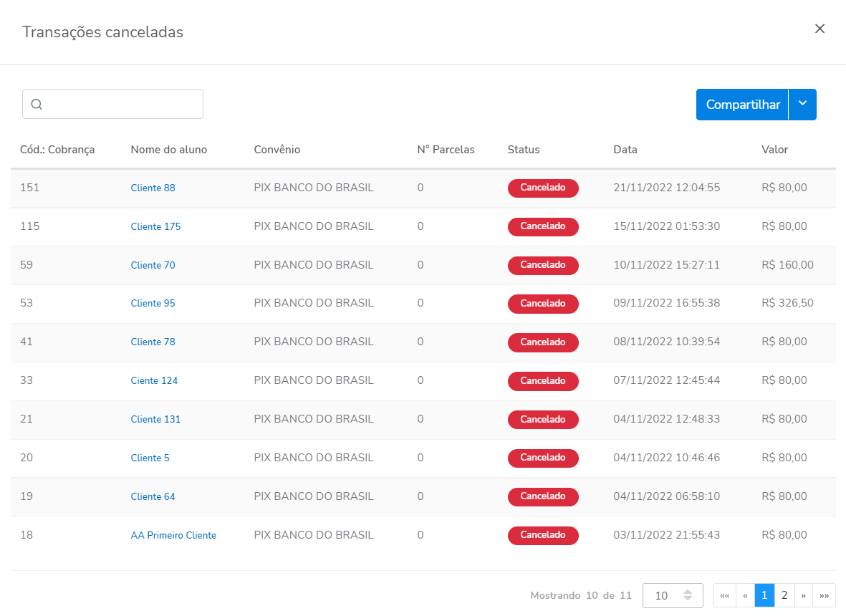Open Cliente 88 student link
This screenshot has width=846, height=616.
tap(153, 188)
